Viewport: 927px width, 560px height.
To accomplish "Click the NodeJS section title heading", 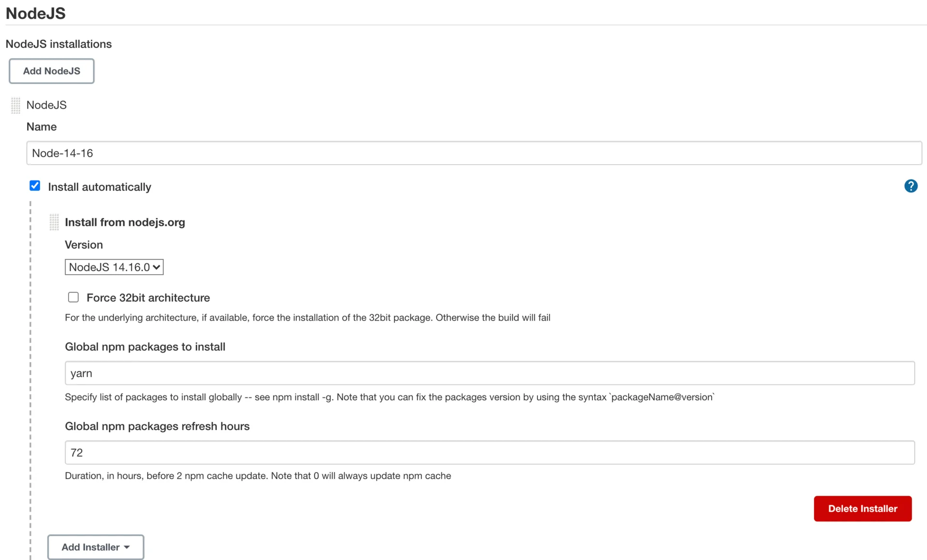I will click(x=36, y=13).
